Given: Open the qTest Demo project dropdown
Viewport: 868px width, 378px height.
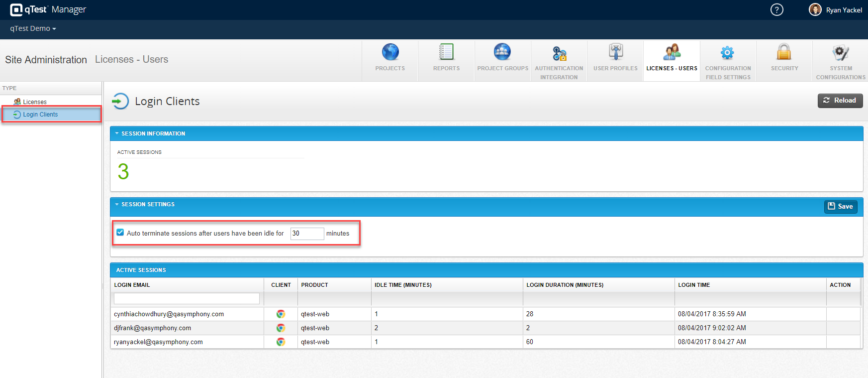Looking at the screenshot, I should click(x=33, y=29).
